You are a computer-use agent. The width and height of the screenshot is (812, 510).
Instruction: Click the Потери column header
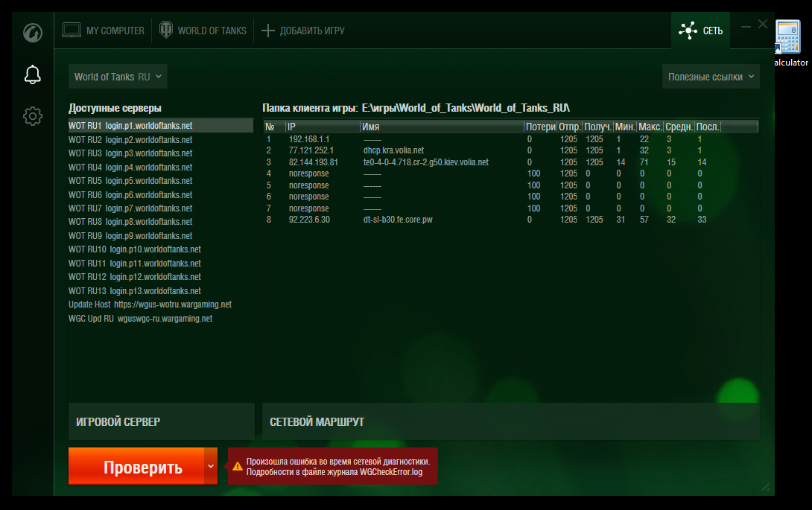pyautogui.click(x=540, y=127)
